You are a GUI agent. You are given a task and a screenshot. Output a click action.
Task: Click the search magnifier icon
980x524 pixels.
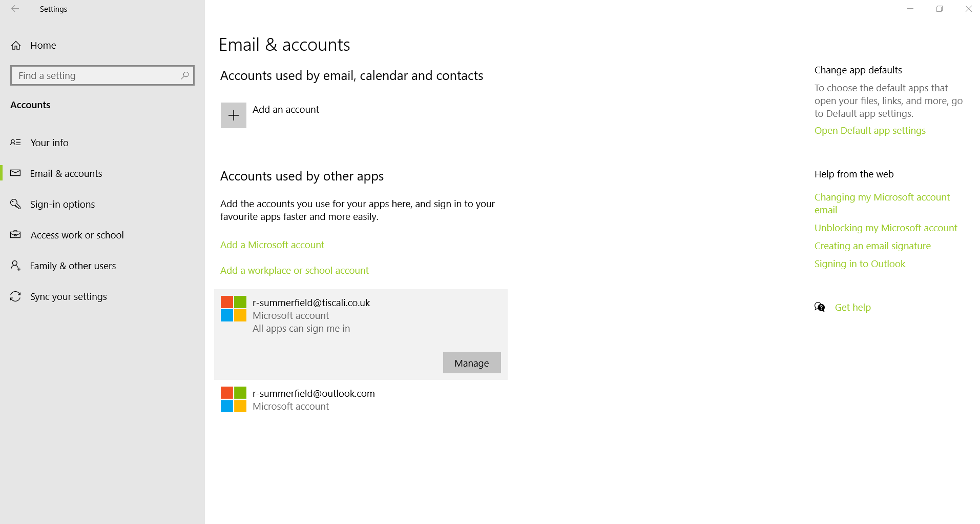185,75
